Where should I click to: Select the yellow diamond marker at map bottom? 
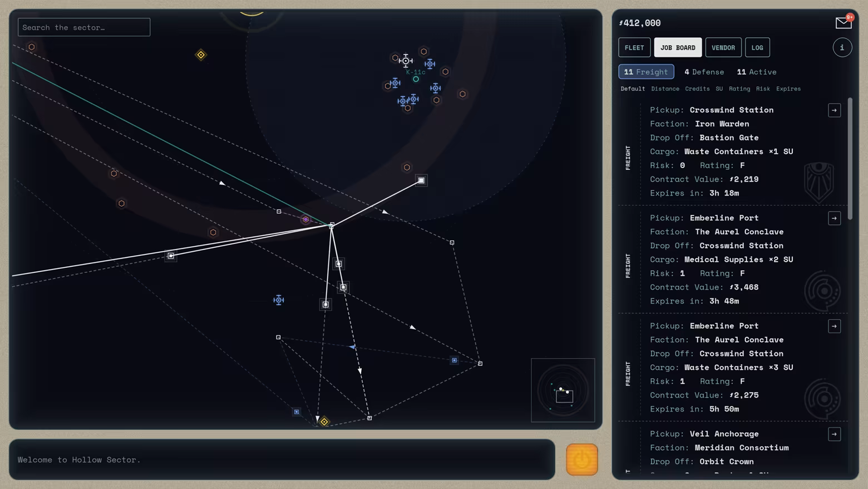(324, 422)
